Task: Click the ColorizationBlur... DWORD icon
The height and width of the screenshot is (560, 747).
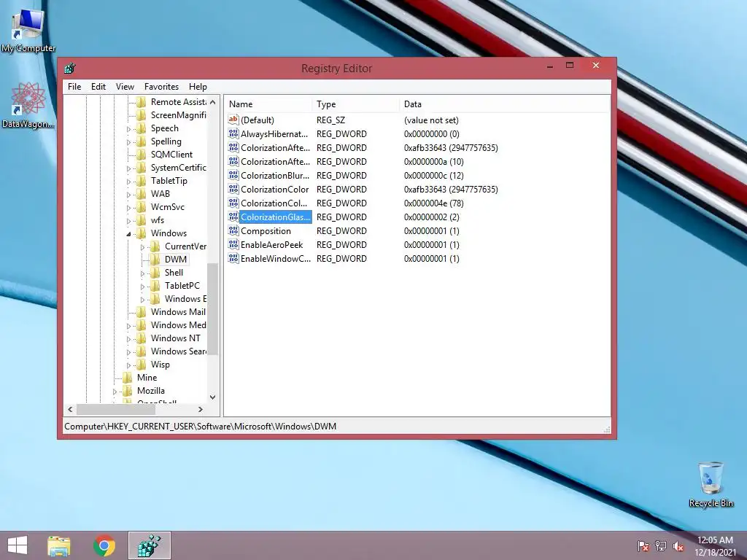Action: [233, 175]
